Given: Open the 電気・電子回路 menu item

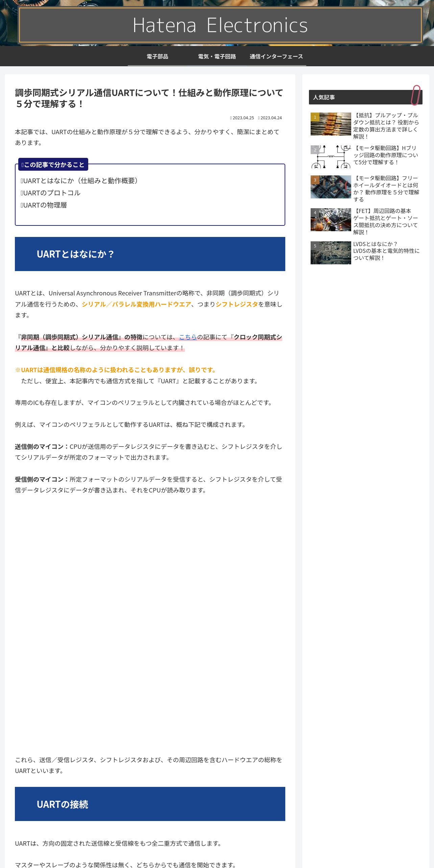Looking at the screenshot, I should (x=217, y=56).
